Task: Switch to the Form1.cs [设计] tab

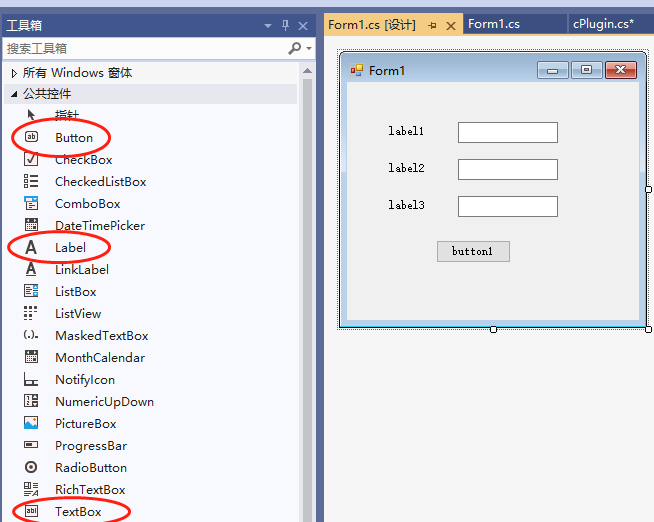Action: click(372, 25)
